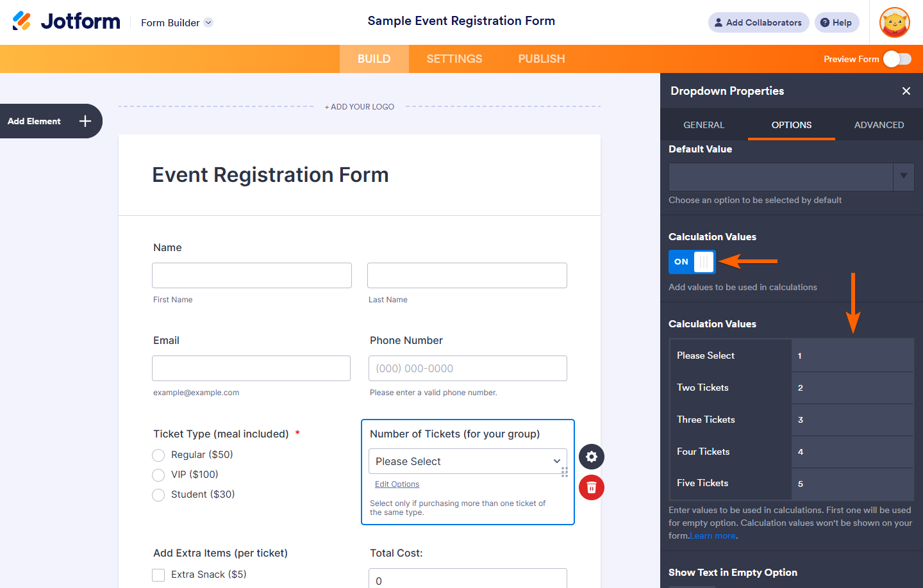Check the Extra Snack ($5) checkbox

click(158, 575)
